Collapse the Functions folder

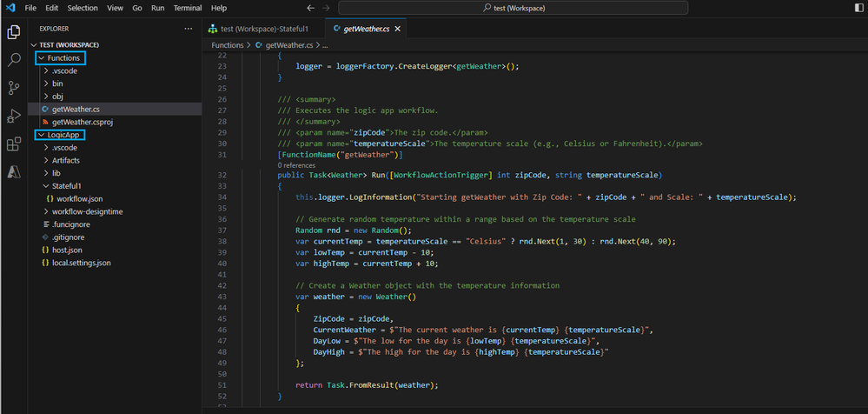(63, 58)
